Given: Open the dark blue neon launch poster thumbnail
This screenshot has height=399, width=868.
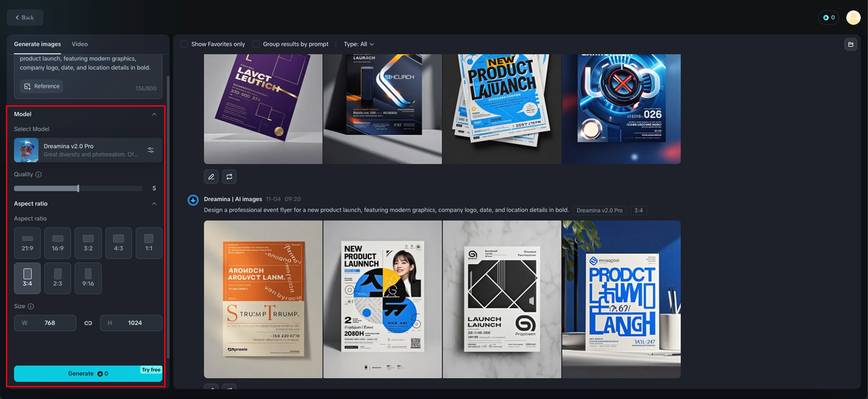Looking at the screenshot, I should 382,109.
